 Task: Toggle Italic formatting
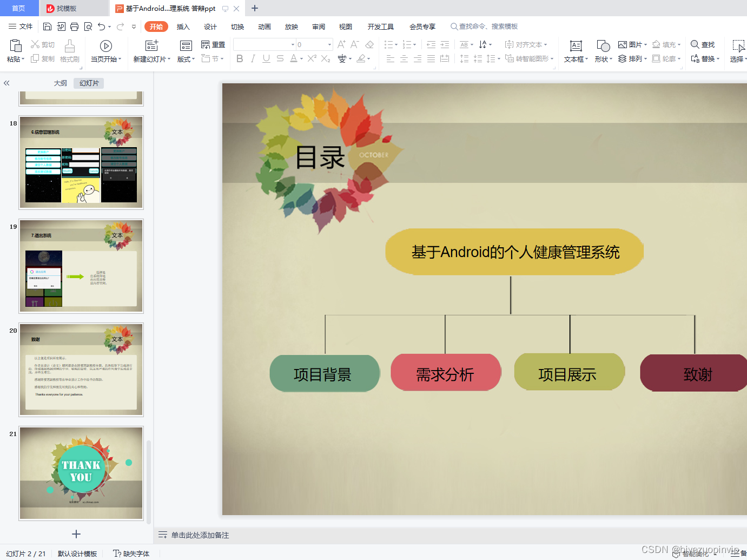253,58
